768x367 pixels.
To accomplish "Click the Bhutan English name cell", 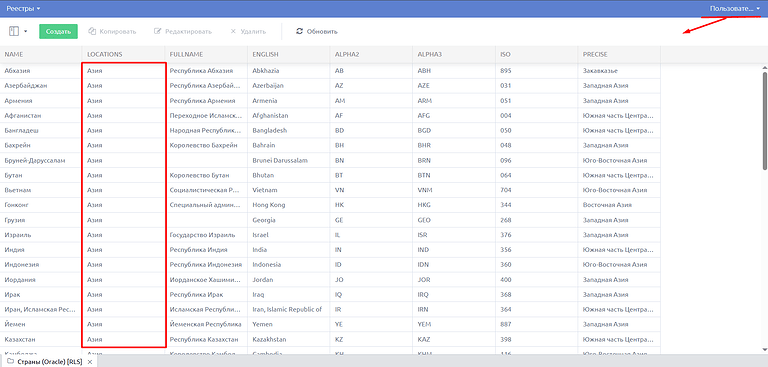I will (289, 175).
